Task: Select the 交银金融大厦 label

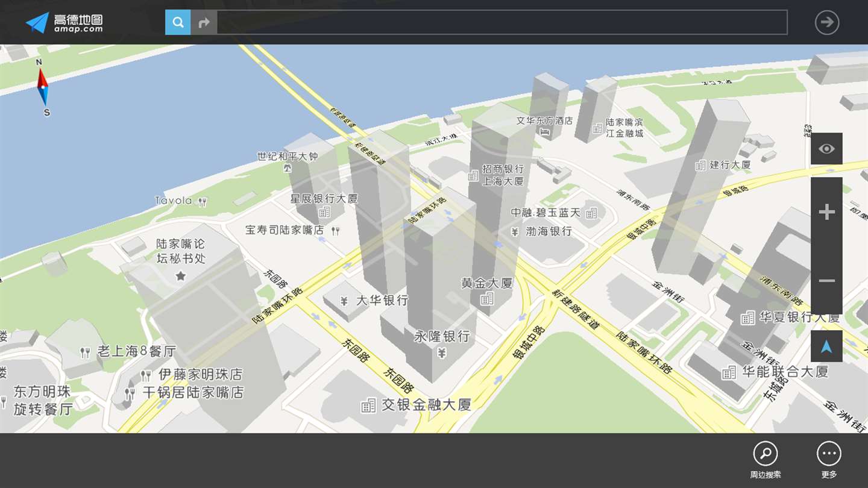Action: [426, 405]
